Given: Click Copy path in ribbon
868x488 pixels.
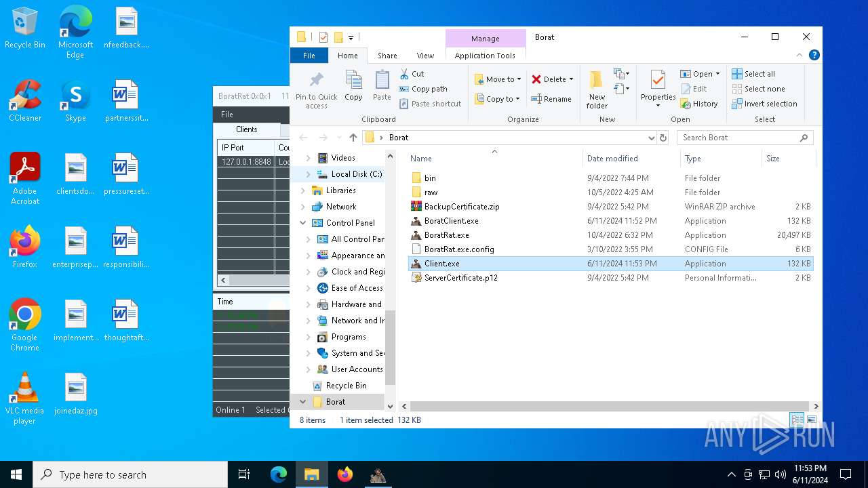Looking at the screenshot, I should 423,89.
